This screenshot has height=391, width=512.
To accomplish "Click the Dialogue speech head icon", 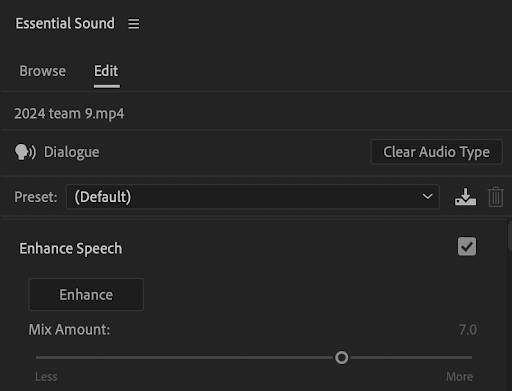I will 25,152.
